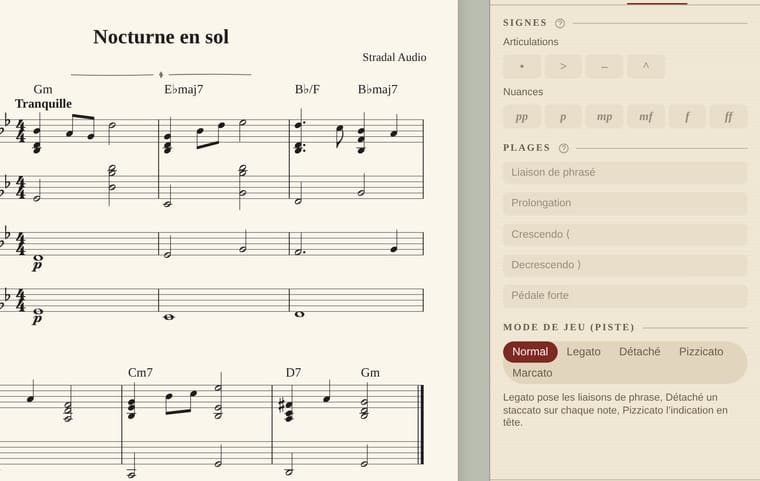
Task: Select the p dynamic on fourth staff
Action: (x=37, y=320)
